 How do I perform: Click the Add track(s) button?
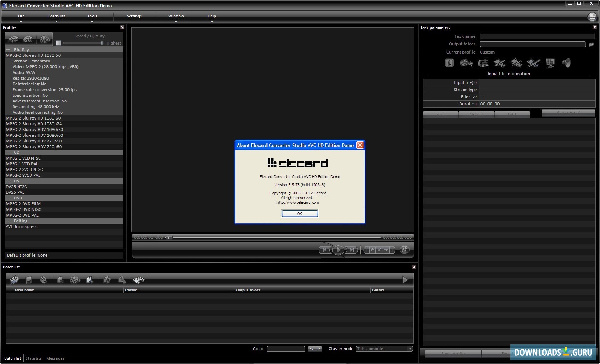point(568,113)
